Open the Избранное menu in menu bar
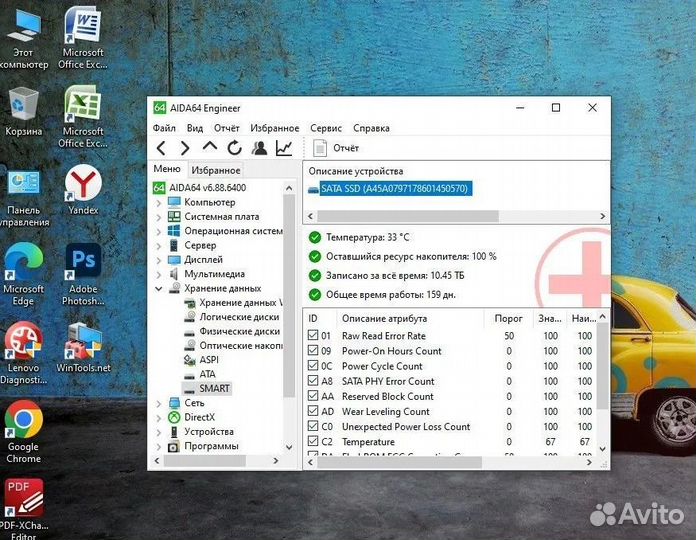This screenshot has width=696, height=540. [274, 128]
